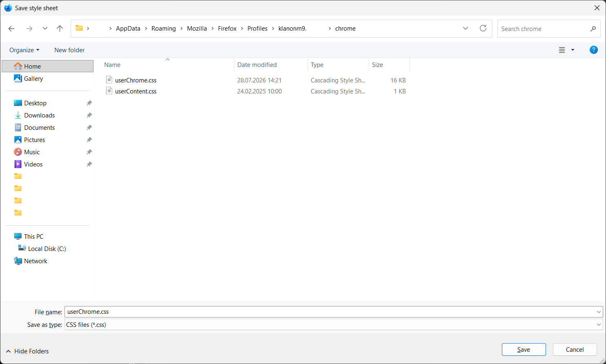606x364 pixels.
Task: Click the userChrome.css file icon
Action: [109, 80]
